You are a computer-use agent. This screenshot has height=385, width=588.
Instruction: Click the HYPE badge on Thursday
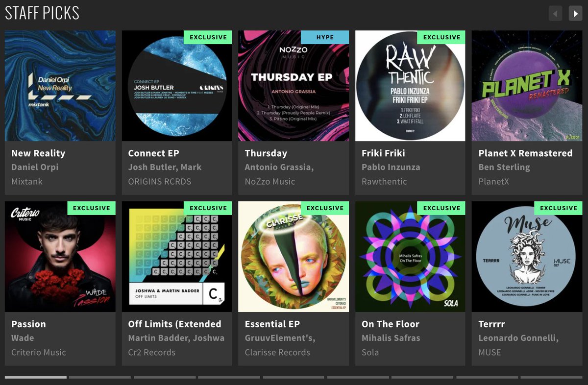click(325, 37)
